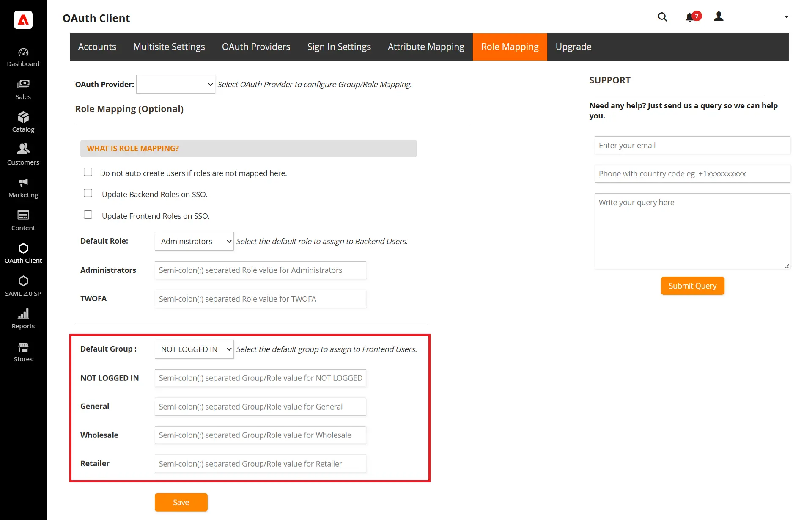
Task: Click the OAuth Client page title
Action: [x=96, y=18]
